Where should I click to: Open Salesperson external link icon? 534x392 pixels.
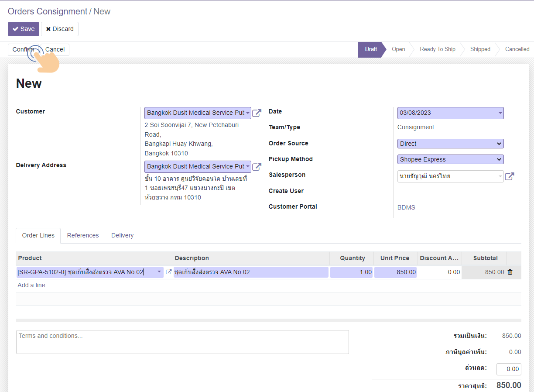(509, 176)
